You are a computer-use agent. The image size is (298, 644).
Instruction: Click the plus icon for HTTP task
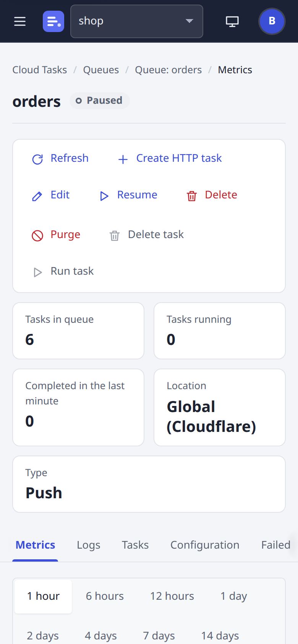(x=123, y=159)
